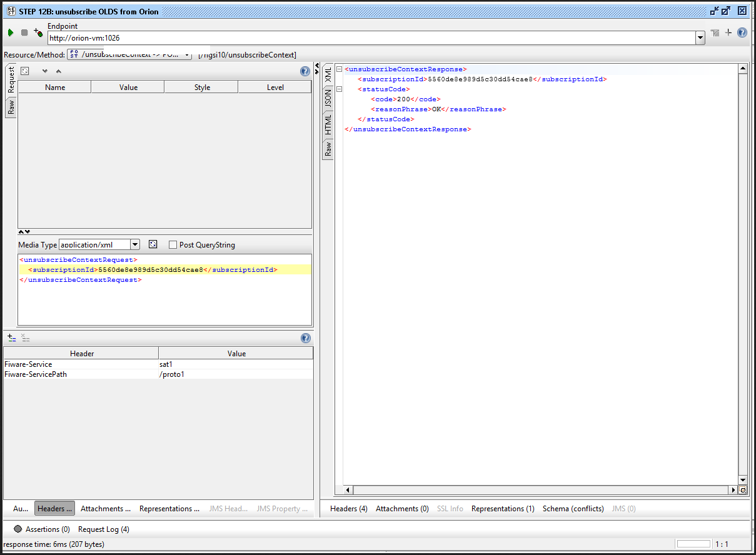Click the icon beside the Media Type dropdown
This screenshot has width=756, height=555.
tap(153, 244)
